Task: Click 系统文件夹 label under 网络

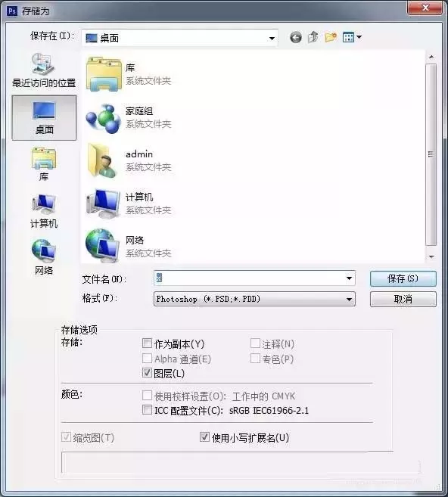Action: click(148, 253)
